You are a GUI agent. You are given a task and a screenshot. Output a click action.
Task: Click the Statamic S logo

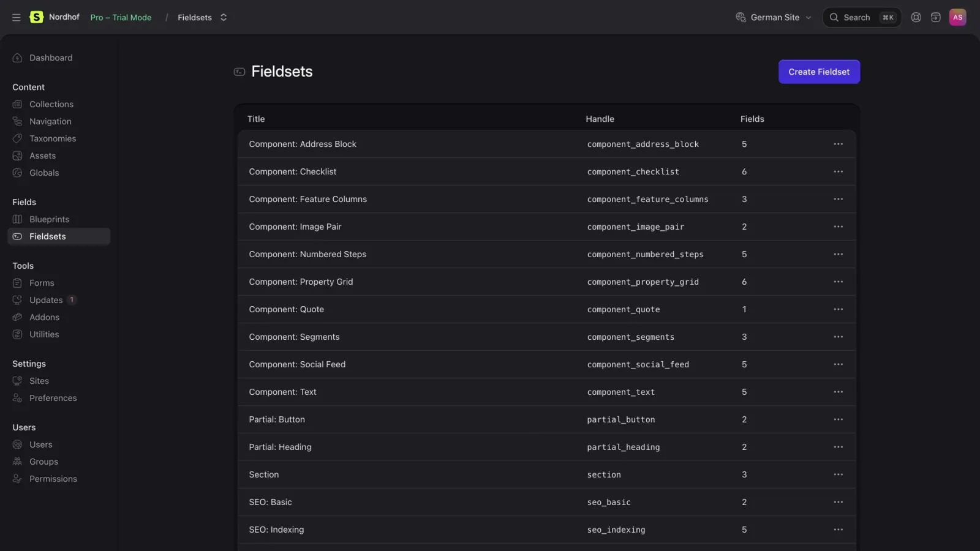(x=37, y=17)
